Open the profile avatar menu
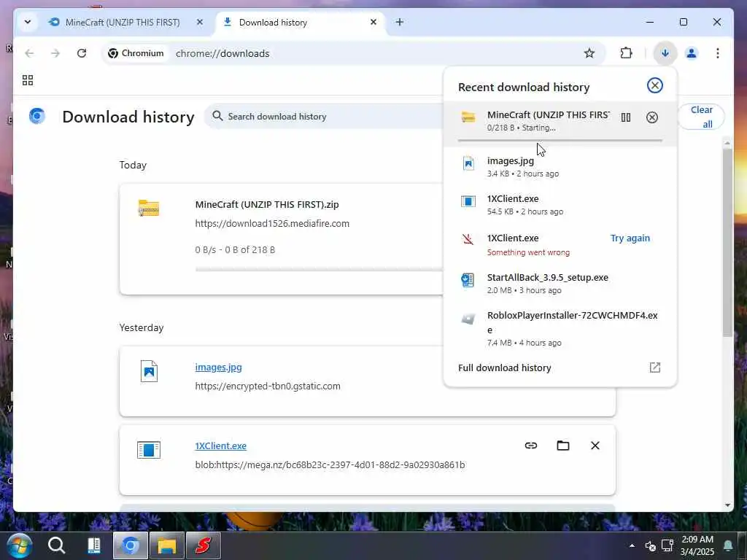The width and height of the screenshot is (747, 560). (x=692, y=53)
